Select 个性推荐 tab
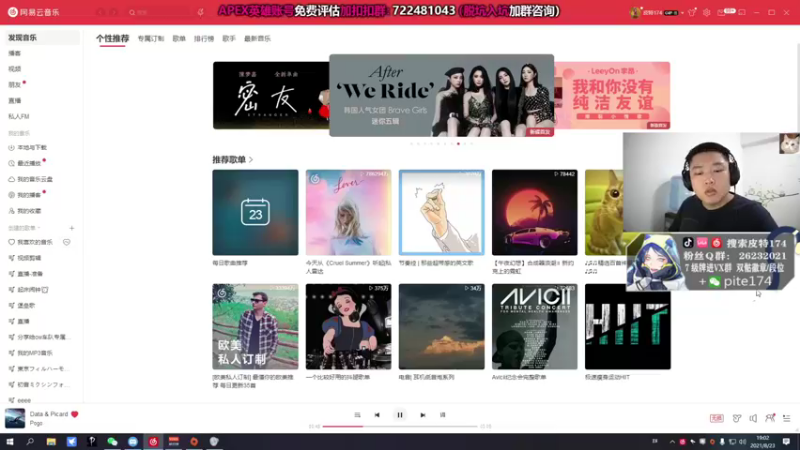This screenshot has height=450, width=800. click(x=112, y=38)
